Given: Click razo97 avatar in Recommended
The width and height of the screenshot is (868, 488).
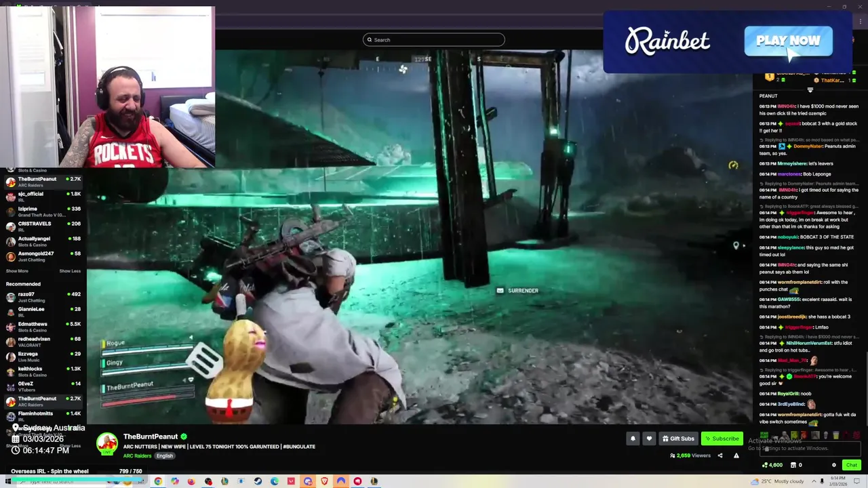Looking at the screenshot, I should pyautogui.click(x=11, y=297).
